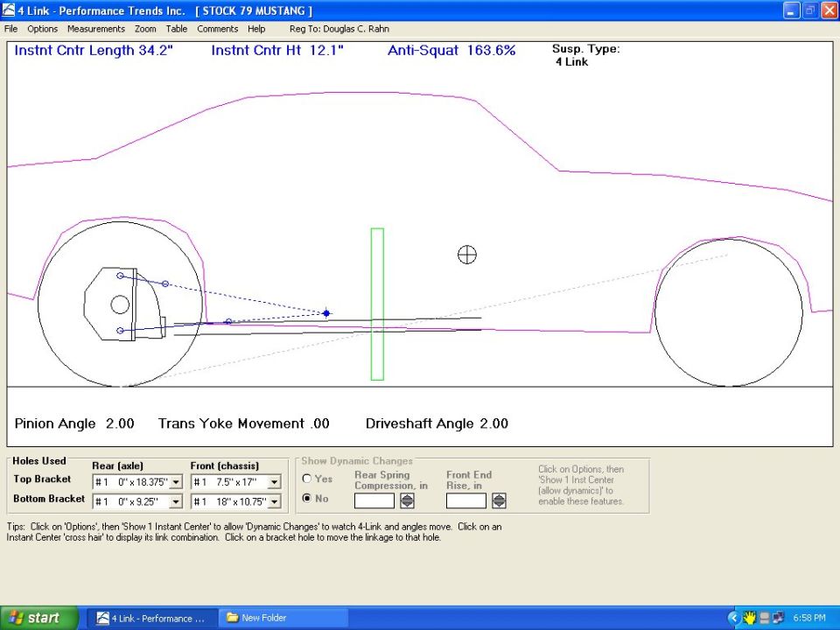Click the rear axle center circle
The image size is (840, 630).
click(x=120, y=304)
